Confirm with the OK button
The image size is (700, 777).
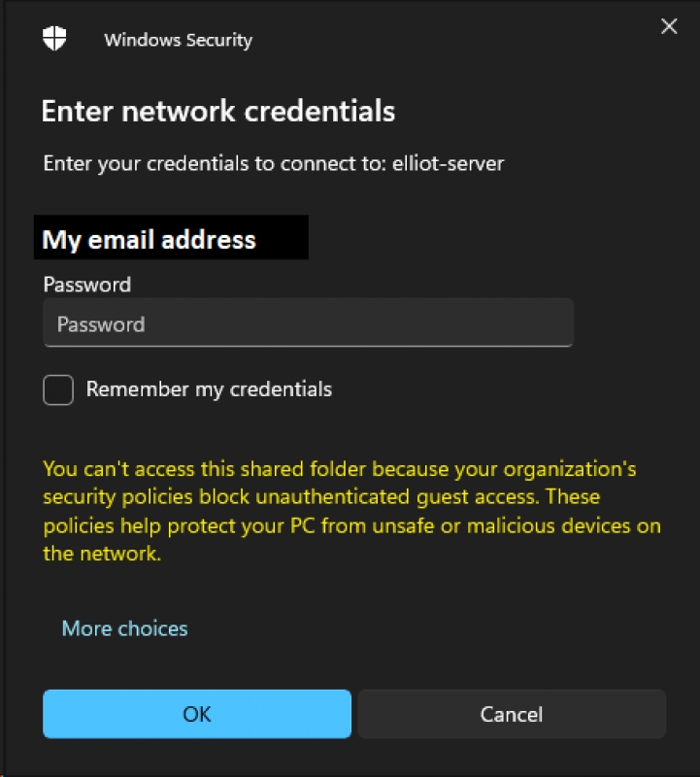pos(197,714)
